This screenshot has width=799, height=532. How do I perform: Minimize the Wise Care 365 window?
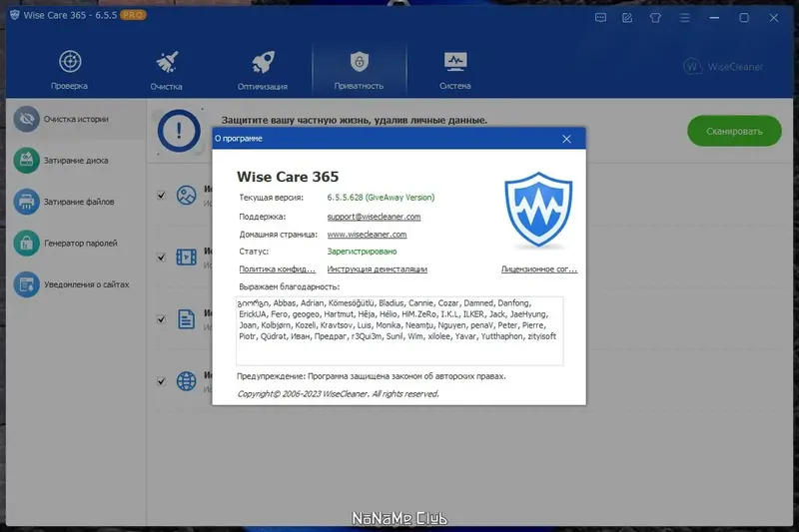point(714,18)
